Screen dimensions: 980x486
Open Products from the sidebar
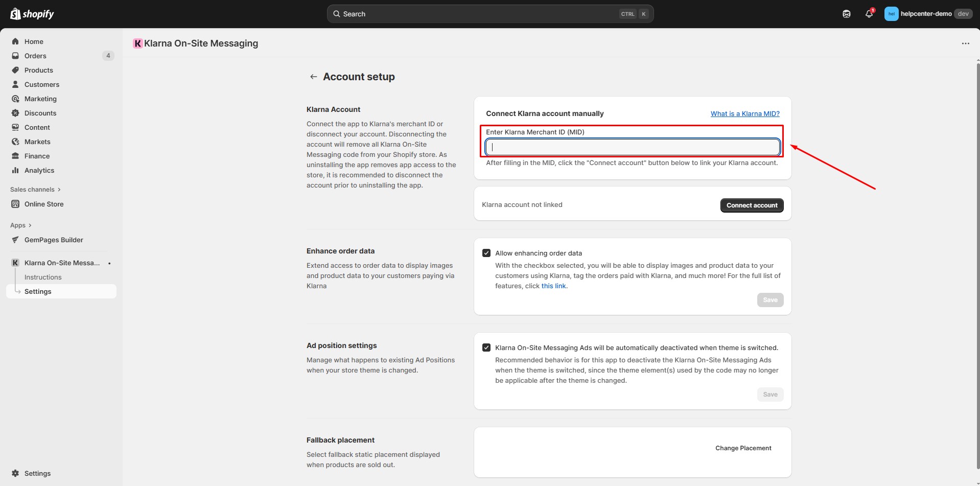pos(39,70)
